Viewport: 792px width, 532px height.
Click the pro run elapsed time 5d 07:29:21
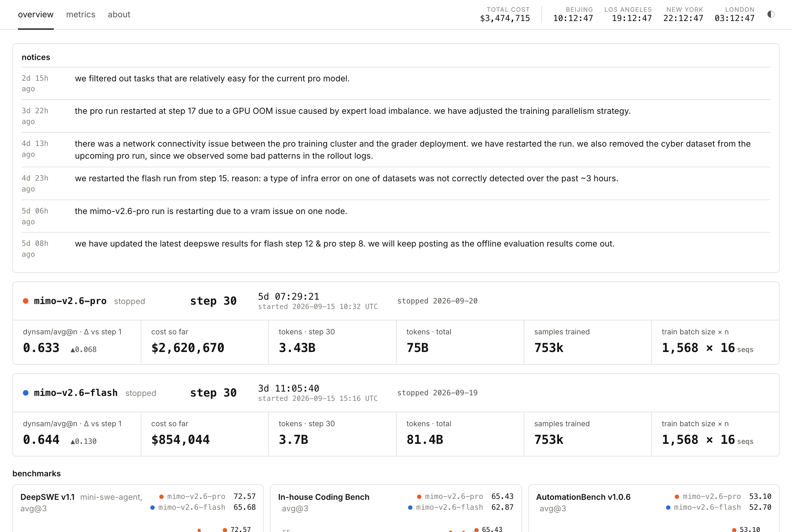coord(288,297)
